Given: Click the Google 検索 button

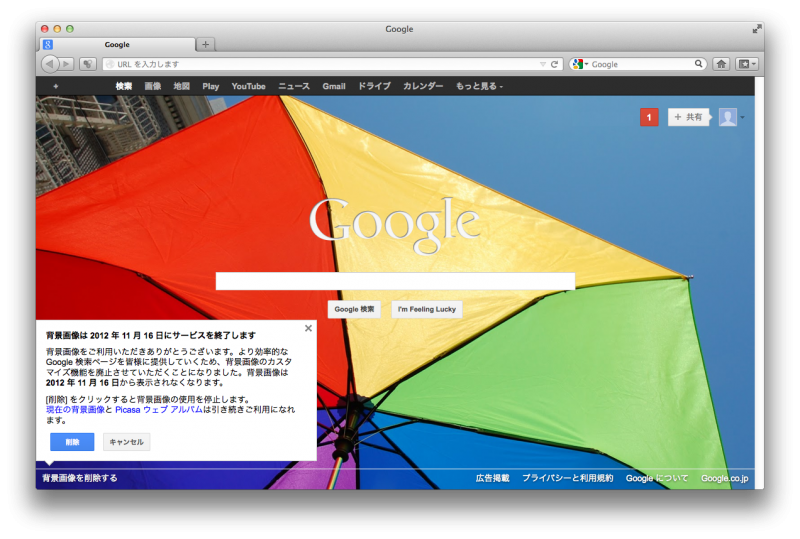Looking at the screenshot, I should (354, 309).
